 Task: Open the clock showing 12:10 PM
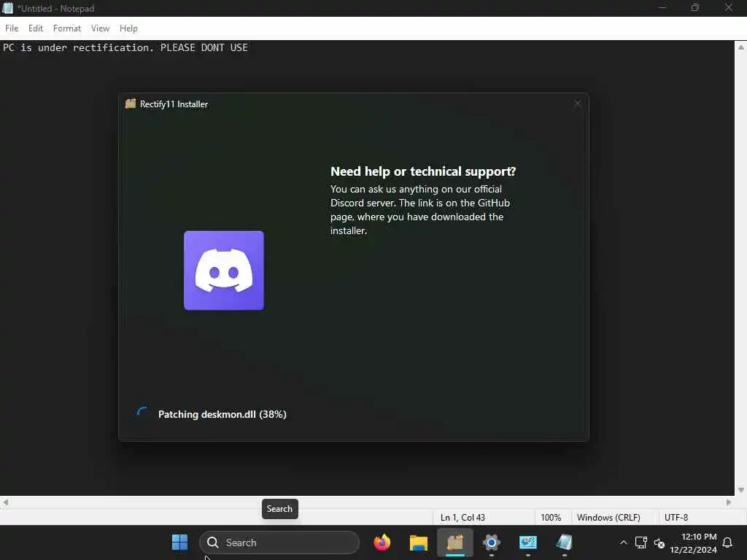(x=693, y=542)
